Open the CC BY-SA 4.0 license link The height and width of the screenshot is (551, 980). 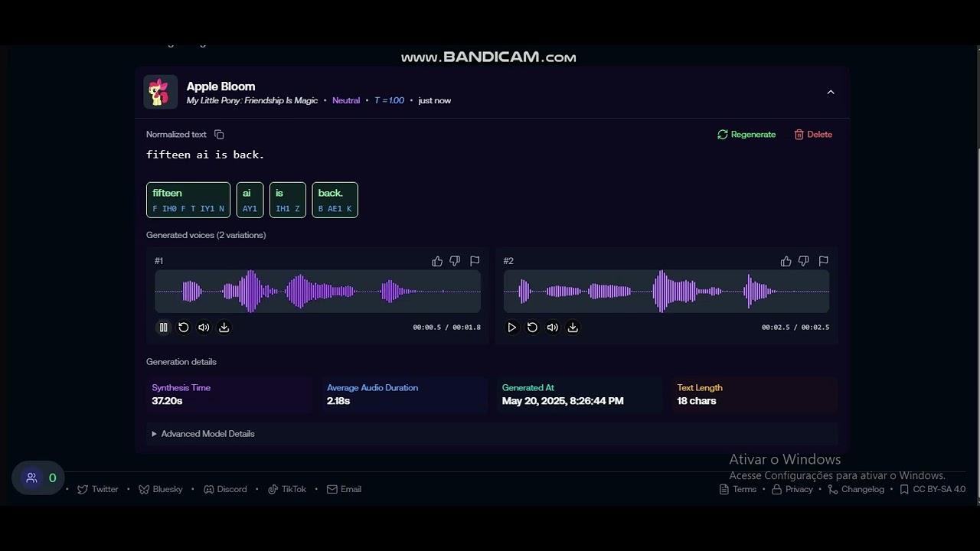933,490
